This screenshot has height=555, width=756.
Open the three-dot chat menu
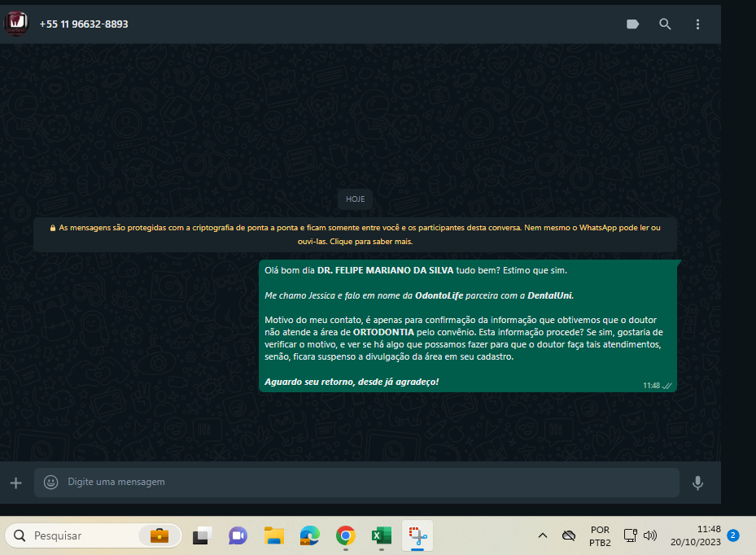(697, 24)
